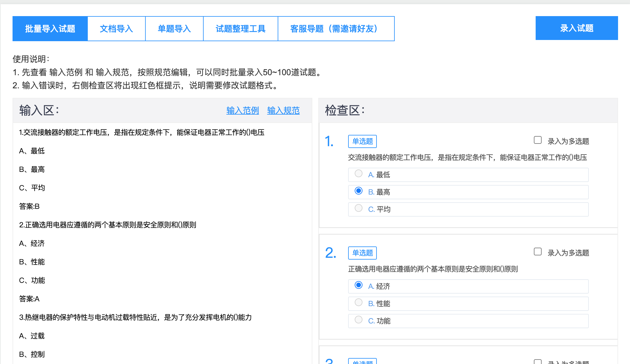
Task: Click 单选题 label on question 2
Action: [x=362, y=253]
